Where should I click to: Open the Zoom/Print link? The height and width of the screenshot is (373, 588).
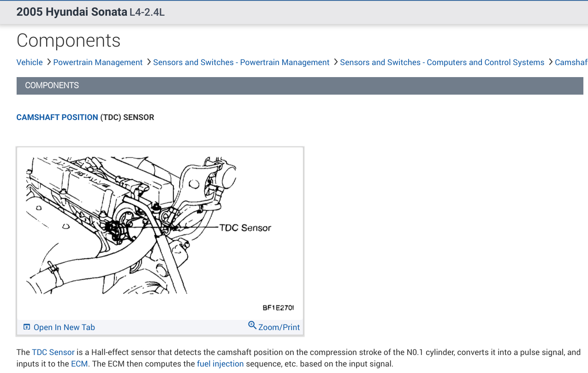click(279, 327)
